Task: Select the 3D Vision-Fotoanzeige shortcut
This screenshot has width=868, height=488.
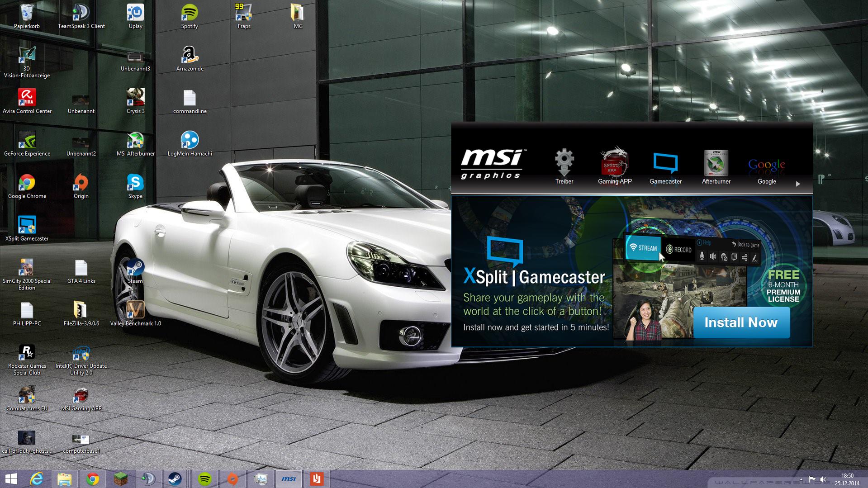Action: (x=27, y=62)
